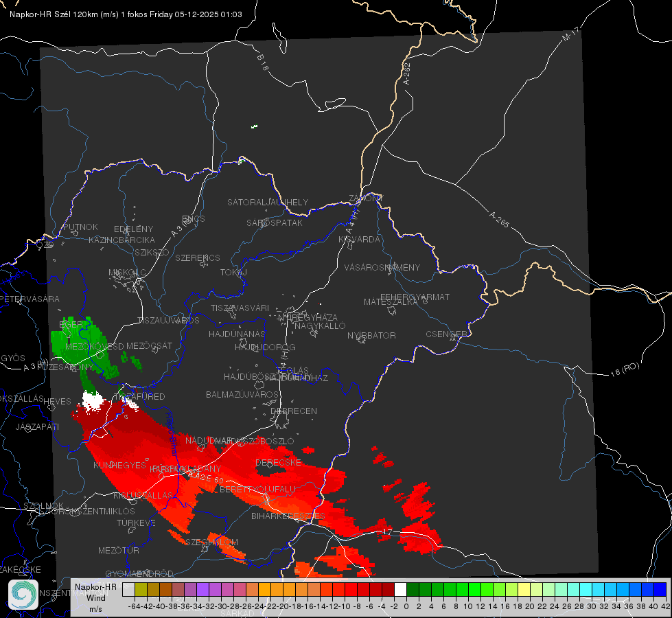Click the white zero-velocity patch near Tiszafüred
This screenshot has height=618, width=672.
click(93, 402)
